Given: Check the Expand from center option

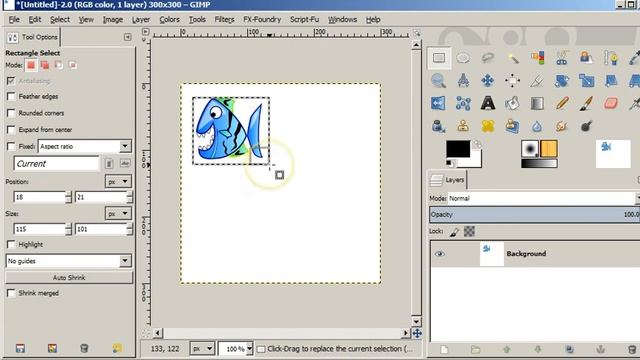Looking at the screenshot, I should coord(11,130).
